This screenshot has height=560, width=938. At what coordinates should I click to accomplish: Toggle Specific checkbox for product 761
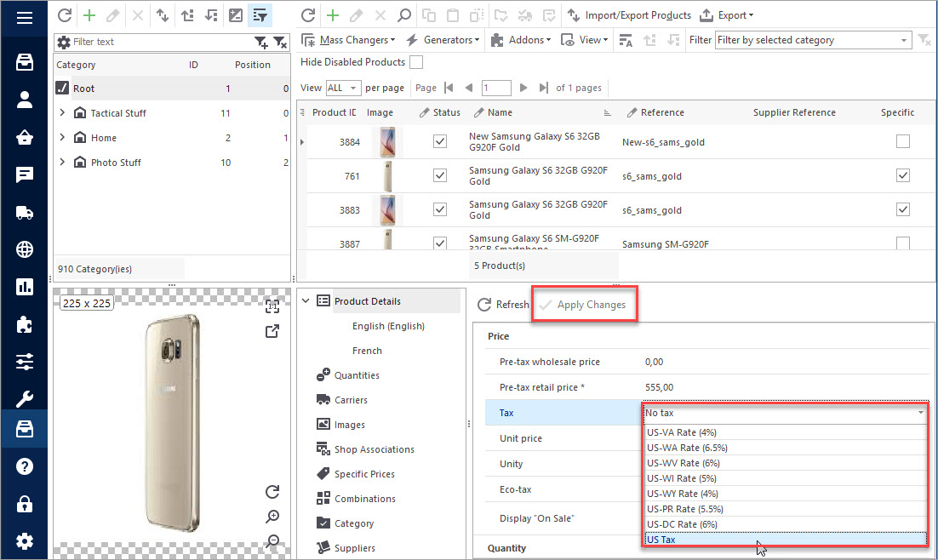tap(903, 175)
